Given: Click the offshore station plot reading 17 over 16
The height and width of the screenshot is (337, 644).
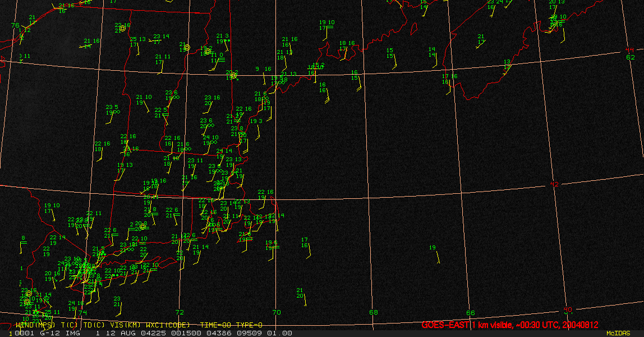Looking at the screenshot, I should pos(305,243).
